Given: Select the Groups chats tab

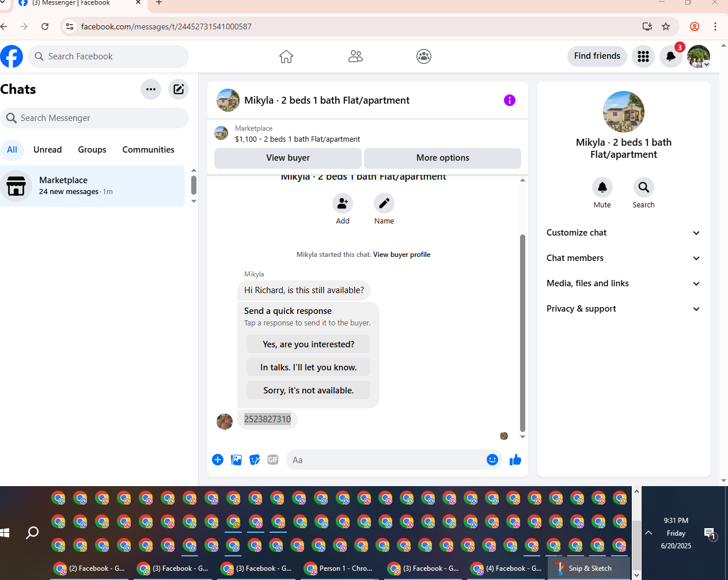Looking at the screenshot, I should pyautogui.click(x=92, y=150).
